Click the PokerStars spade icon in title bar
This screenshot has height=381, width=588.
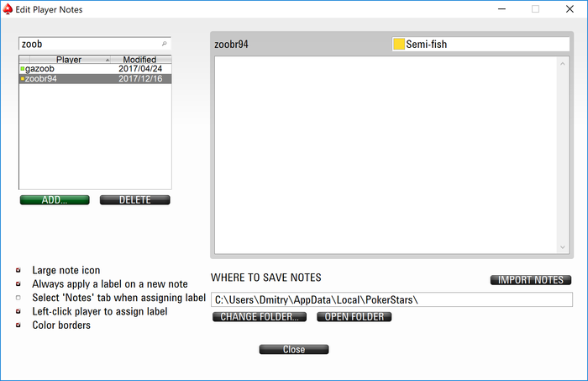tap(8, 9)
